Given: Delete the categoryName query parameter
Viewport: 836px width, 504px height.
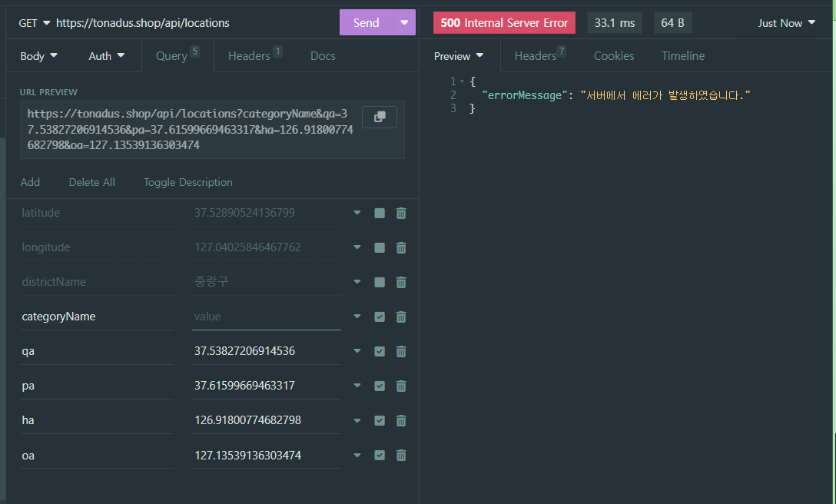Looking at the screenshot, I should [x=401, y=317].
